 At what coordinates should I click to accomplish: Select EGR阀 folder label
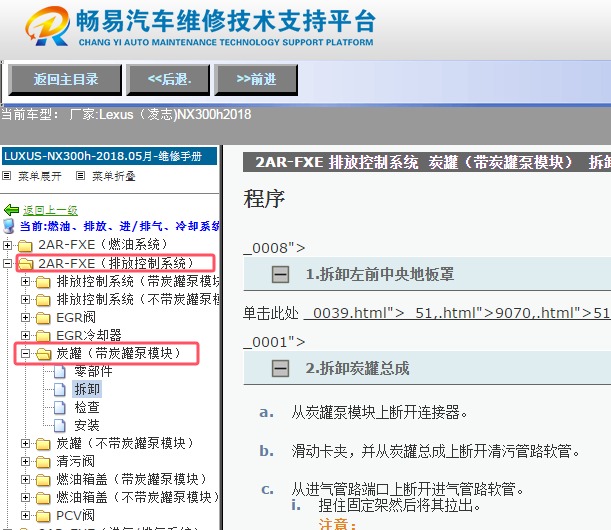76,318
